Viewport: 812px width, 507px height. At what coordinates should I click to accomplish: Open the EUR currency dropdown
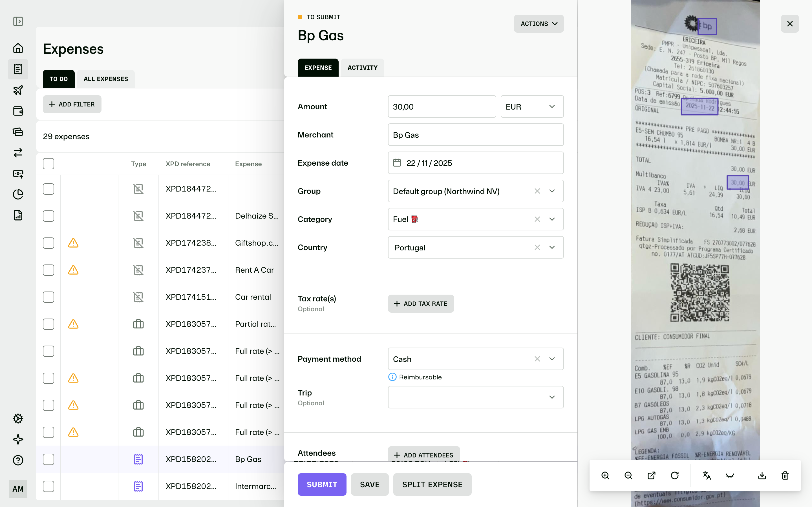532,107
